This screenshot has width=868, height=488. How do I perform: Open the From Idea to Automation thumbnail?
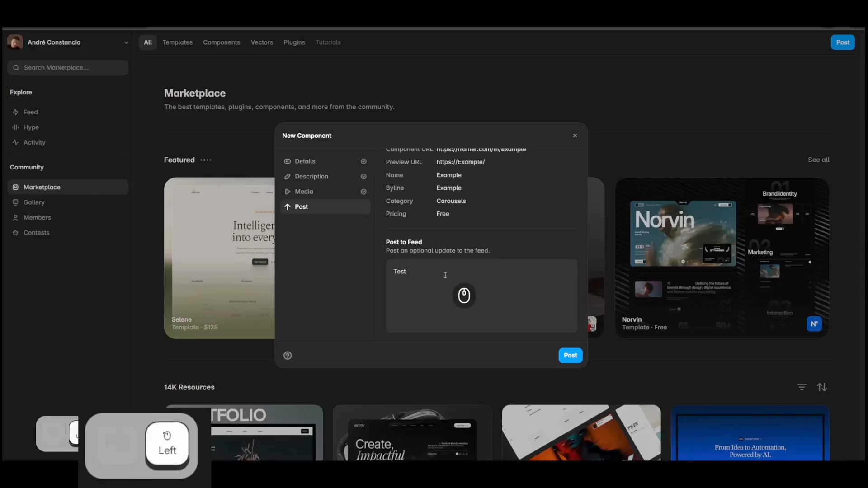(x=750, y=433)
